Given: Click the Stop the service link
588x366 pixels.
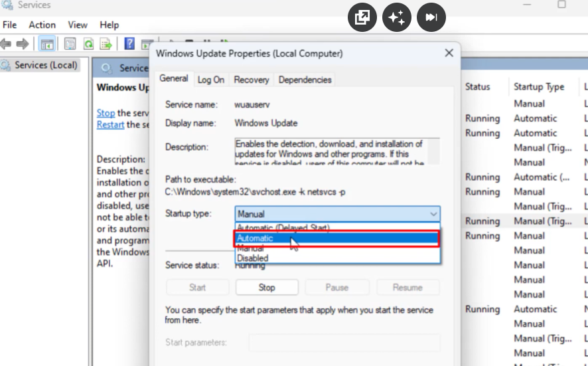Looking at the screenshot, I should 106,113.
